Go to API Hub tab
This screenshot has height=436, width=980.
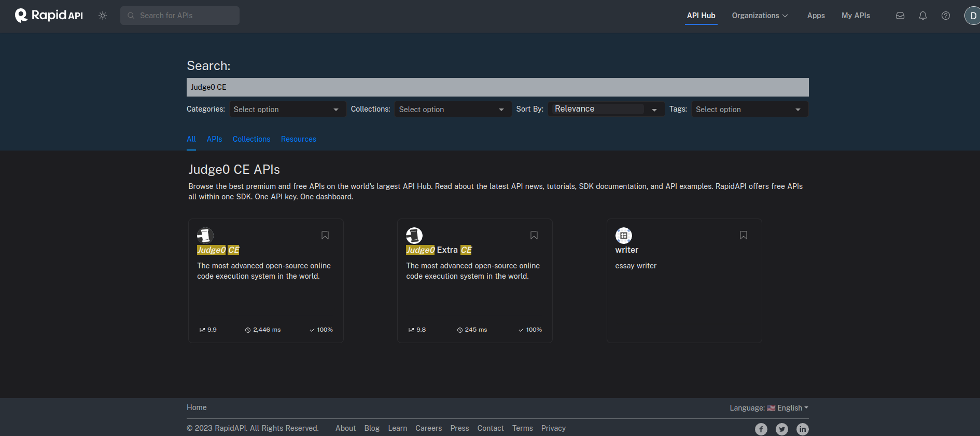(x=701, y=16)
